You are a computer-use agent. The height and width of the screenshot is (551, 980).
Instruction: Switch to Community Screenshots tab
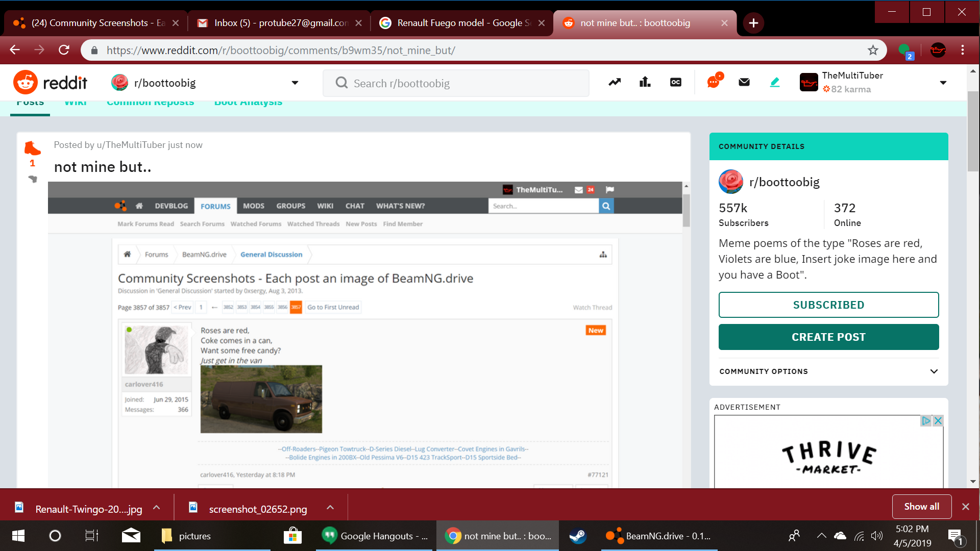(x=96, y=23)
